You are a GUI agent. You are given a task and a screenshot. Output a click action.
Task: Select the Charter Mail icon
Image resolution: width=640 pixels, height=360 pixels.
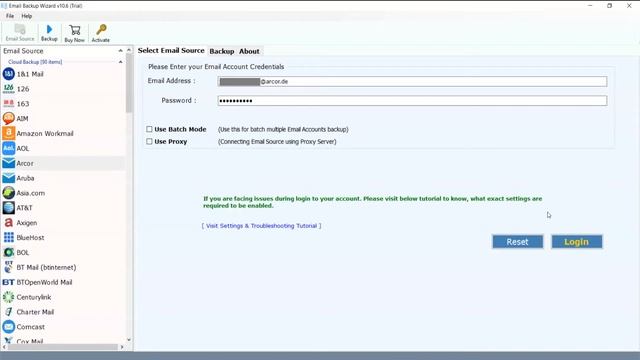[x=9, y=312]
